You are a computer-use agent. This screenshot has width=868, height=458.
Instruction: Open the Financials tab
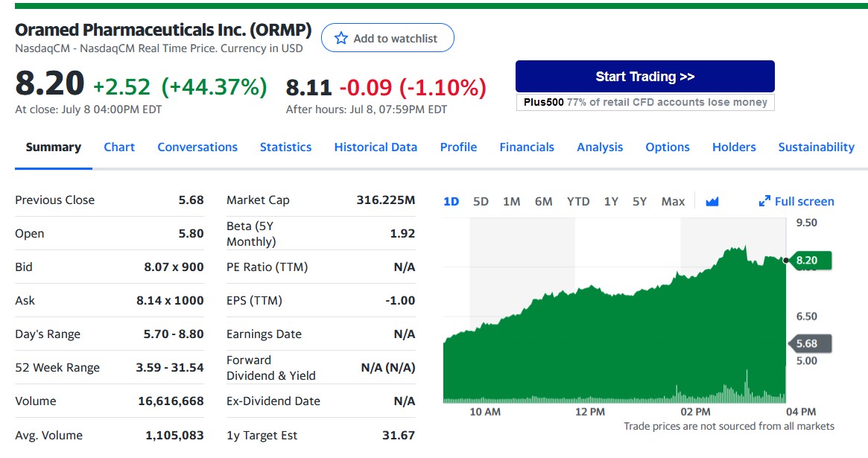pos(527,147)
